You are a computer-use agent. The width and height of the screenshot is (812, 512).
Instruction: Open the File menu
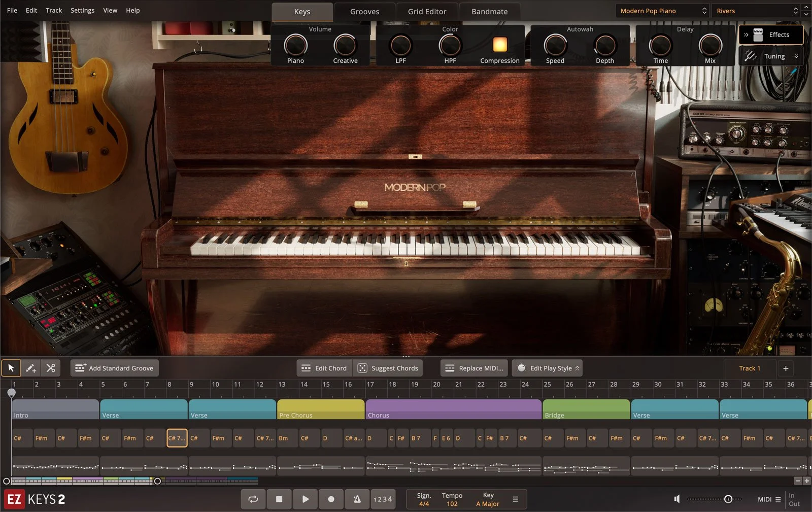(12, 10)
